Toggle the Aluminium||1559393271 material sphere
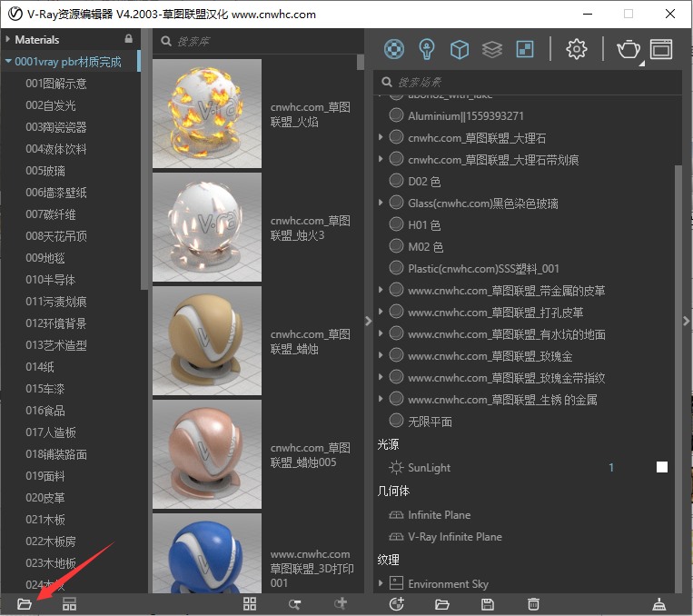Image resolution: width=693 pixels, height=616 pixels. click(396, 115)
